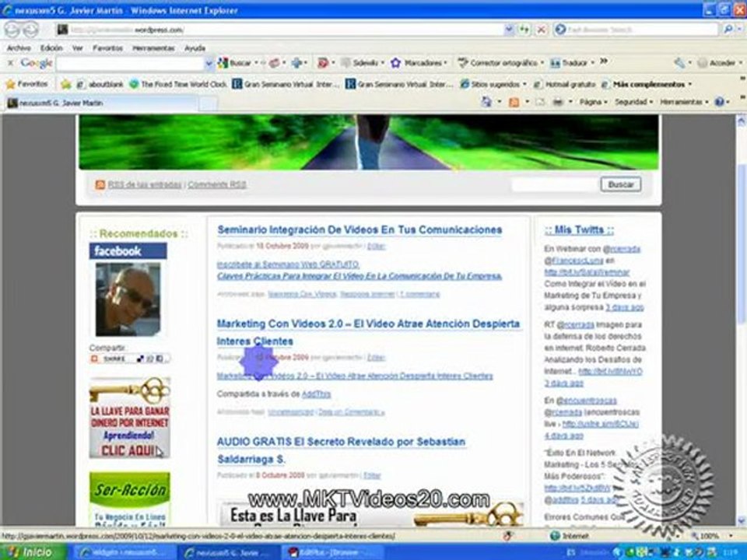
Task: Expand the address bar URL dropdown
Action: click(508, 30)
